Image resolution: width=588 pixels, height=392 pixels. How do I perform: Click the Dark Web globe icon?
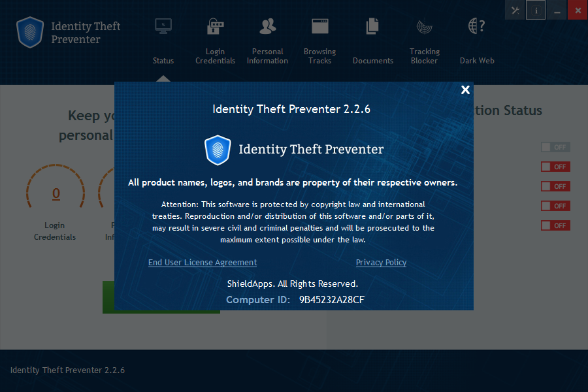point(477,26)
